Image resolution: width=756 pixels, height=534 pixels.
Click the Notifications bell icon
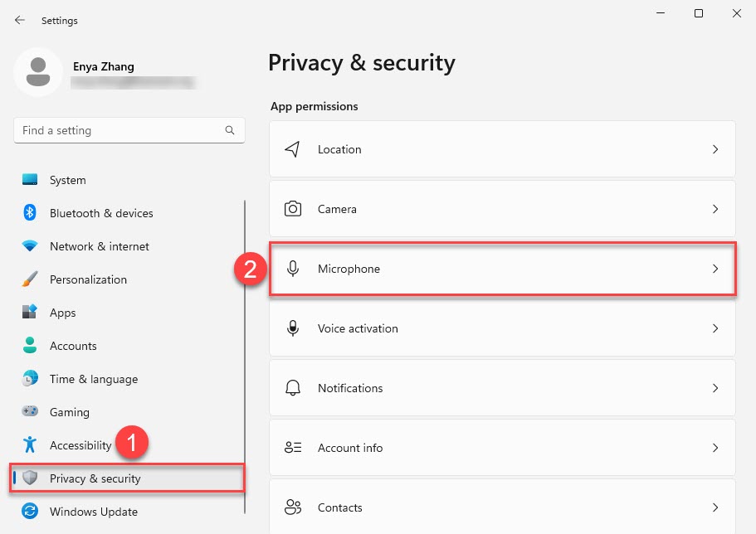click(292, 388)
